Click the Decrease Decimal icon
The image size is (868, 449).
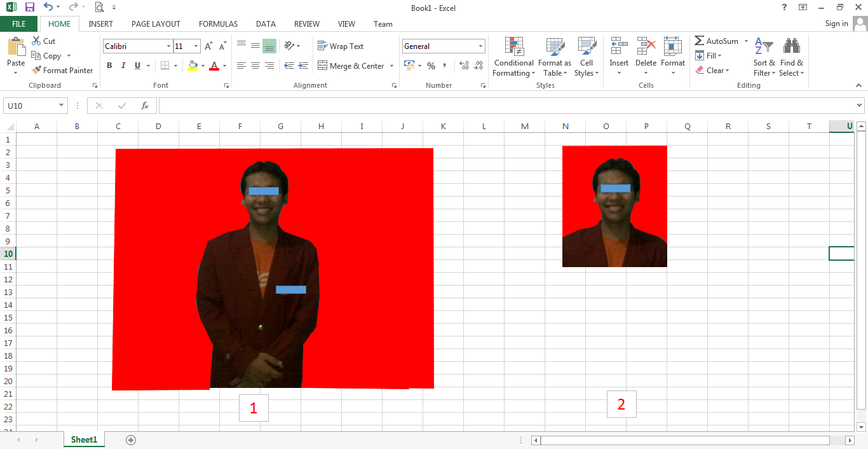(479, 66)
